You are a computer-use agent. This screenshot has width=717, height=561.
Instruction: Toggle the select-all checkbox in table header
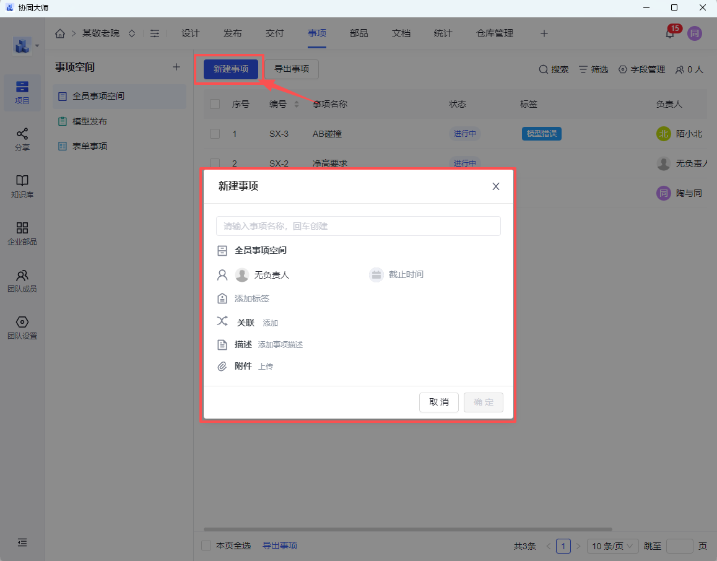coord(214,104)
